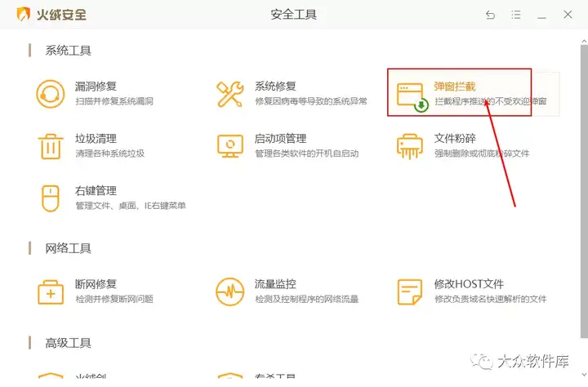Screen dimensions: 588x387
Task: Click the vertical scrollbar thumb
Action: pos(584,191)
